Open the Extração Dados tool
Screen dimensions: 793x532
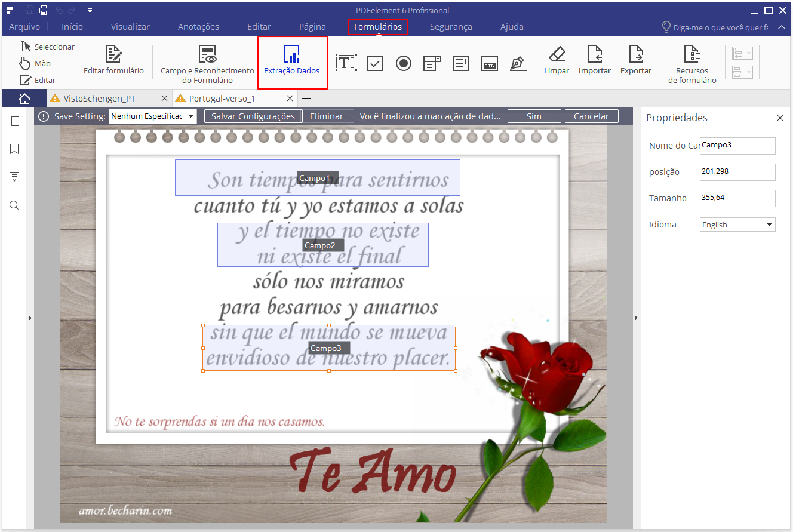292,61
